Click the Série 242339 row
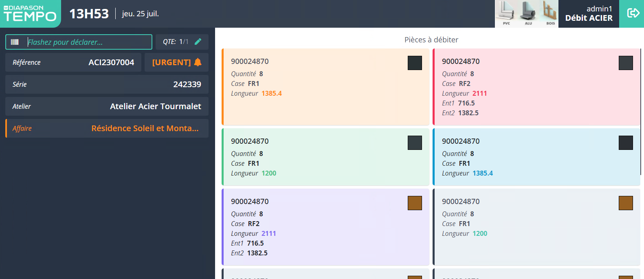The height and width of the screenshot is (279, 644). (107, 84)
